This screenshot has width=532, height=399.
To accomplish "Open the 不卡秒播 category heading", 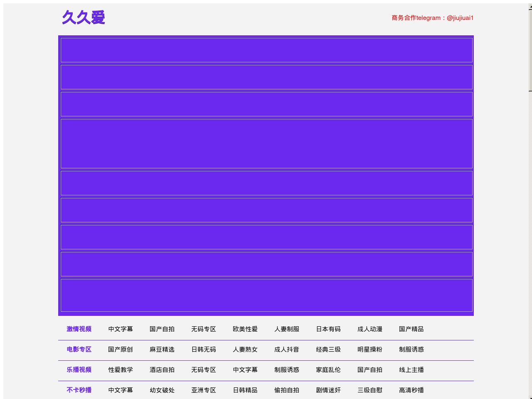I will pos(79,390).
